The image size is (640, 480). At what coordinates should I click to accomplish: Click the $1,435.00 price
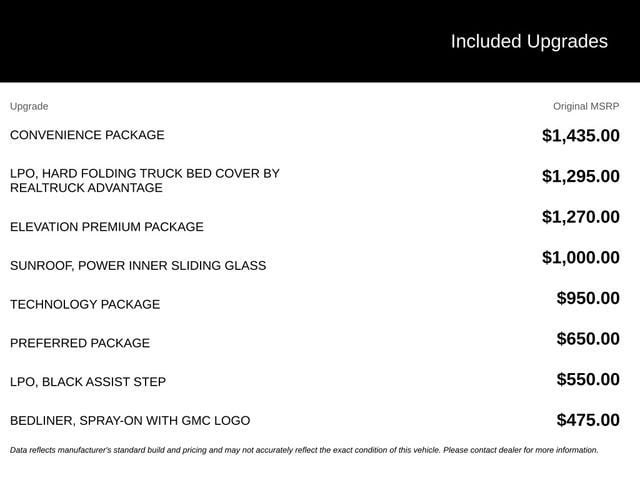pos(581,136)
